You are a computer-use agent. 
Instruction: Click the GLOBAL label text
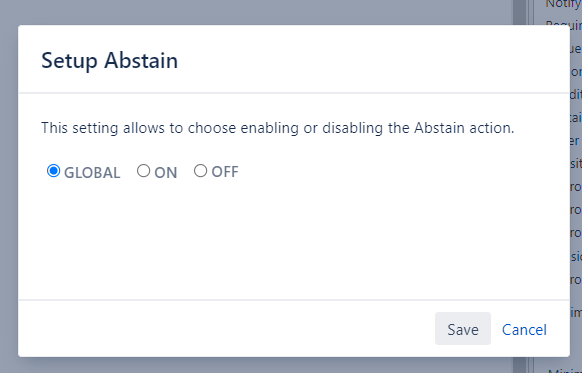click(92, 173)
